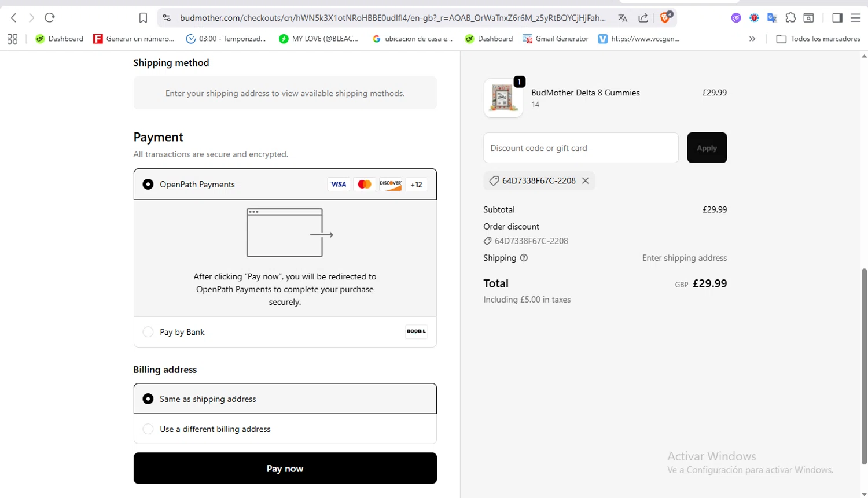This screenshot has height=498, width=868.
Task: Expand hidden bookmarks chevron
Action: 752,39
